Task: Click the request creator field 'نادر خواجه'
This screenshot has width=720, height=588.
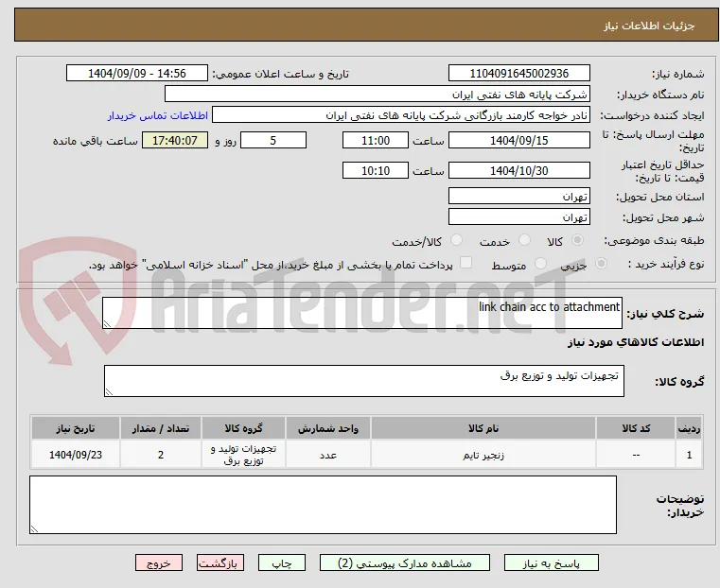Action: 401,115
